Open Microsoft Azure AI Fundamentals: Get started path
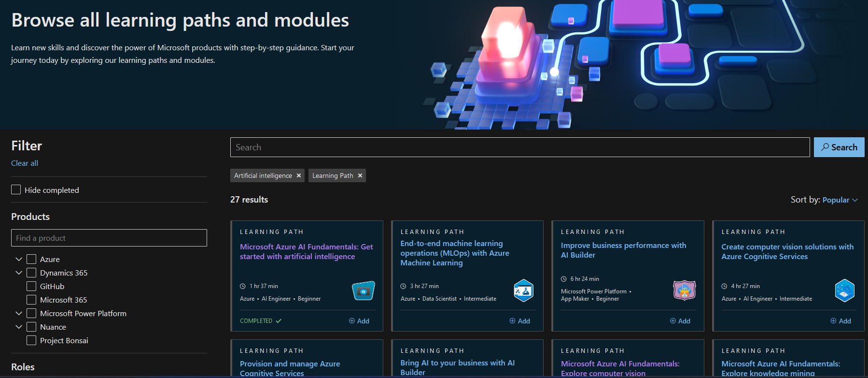868x378 pixels. (x=307, y=251)
